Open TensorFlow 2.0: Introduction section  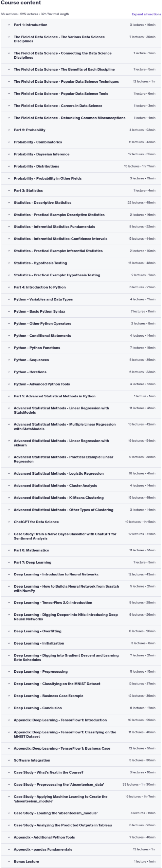coord(81,603)
